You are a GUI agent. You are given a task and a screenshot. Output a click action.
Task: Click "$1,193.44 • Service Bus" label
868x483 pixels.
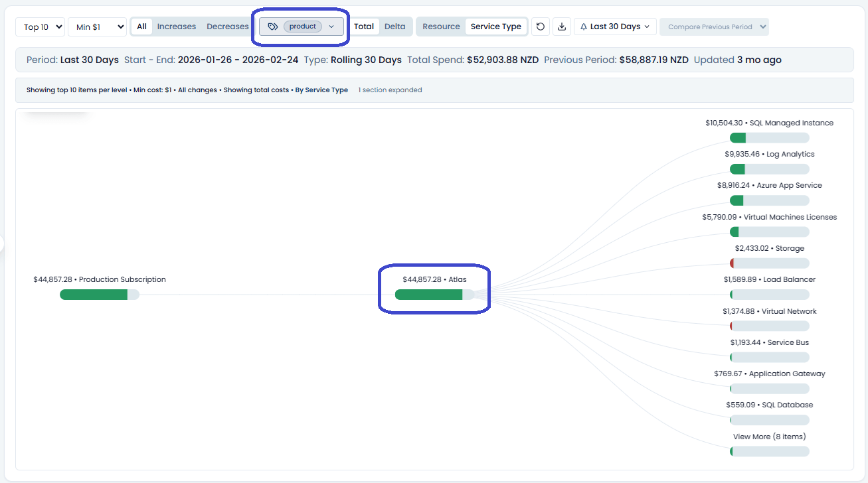[770, 342]
